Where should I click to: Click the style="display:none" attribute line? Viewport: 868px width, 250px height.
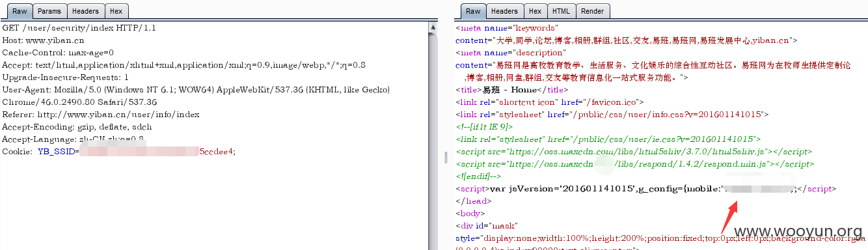[660, 238]
